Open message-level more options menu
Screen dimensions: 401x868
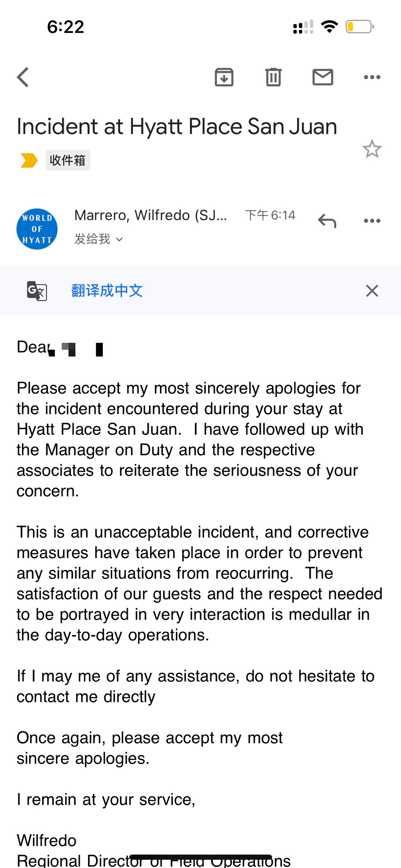click(x=372, y=221)
